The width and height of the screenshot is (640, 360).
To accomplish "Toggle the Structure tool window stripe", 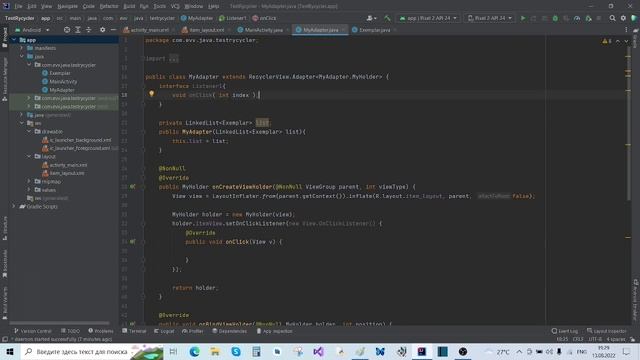I will 4,228.
